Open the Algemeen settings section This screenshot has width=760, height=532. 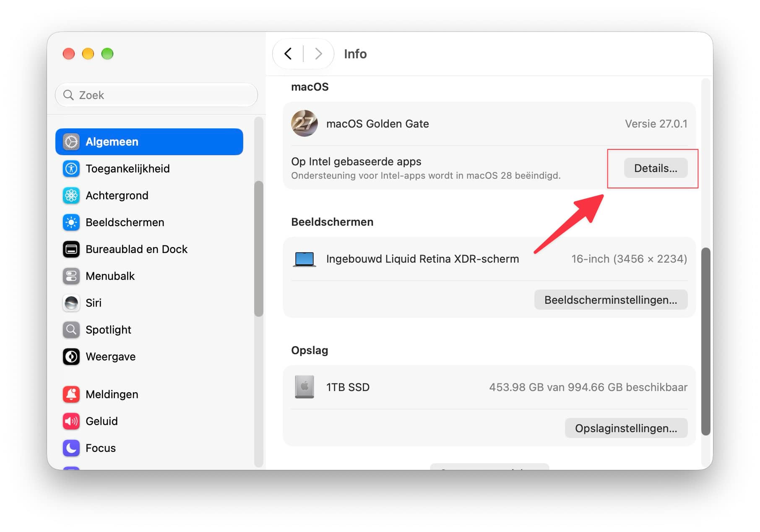pyautogui.click(x=149, y=142)
